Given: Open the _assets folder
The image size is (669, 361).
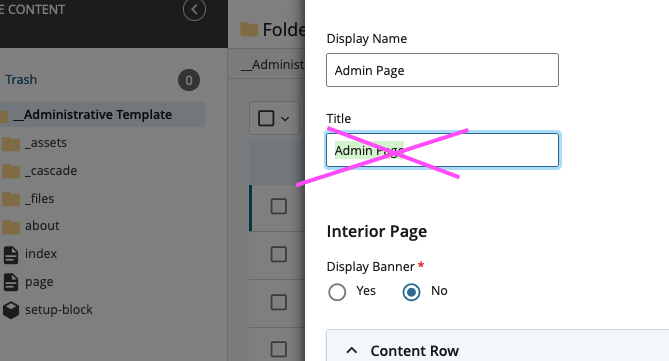Looking at the screenshot, I should point(46,143).
